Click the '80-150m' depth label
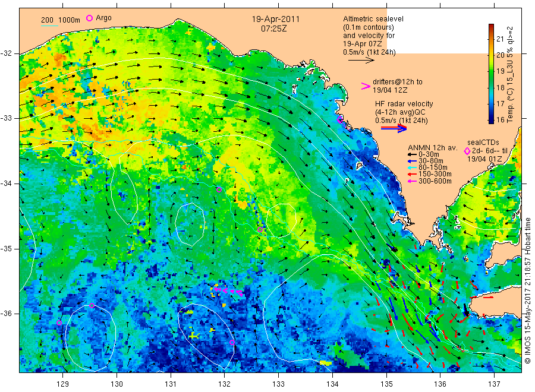Screen dimensions: 535x392 [433, 167]
